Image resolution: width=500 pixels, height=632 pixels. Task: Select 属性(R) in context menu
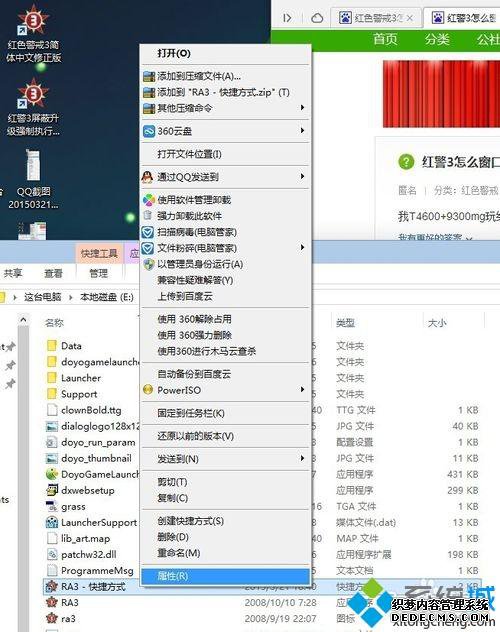[225, 576]
